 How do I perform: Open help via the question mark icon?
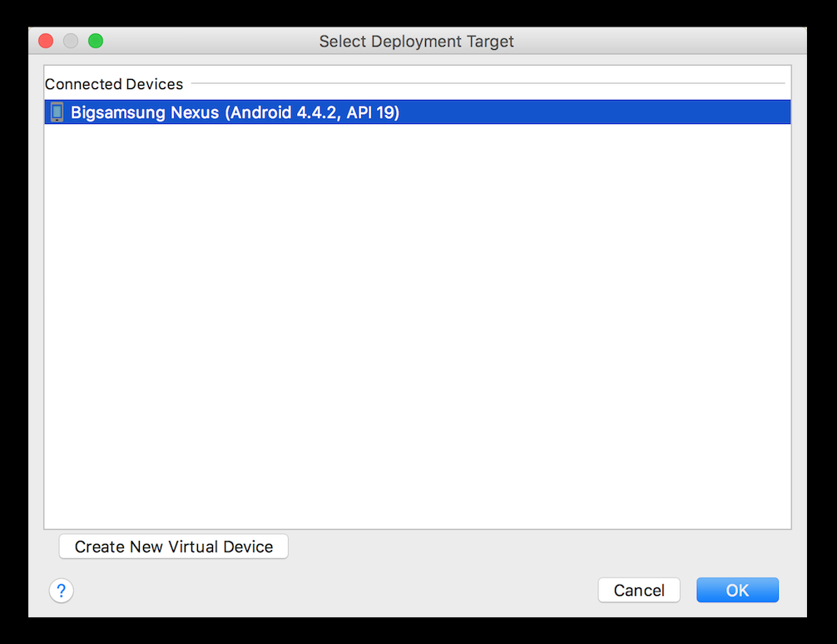click(62, 591)
